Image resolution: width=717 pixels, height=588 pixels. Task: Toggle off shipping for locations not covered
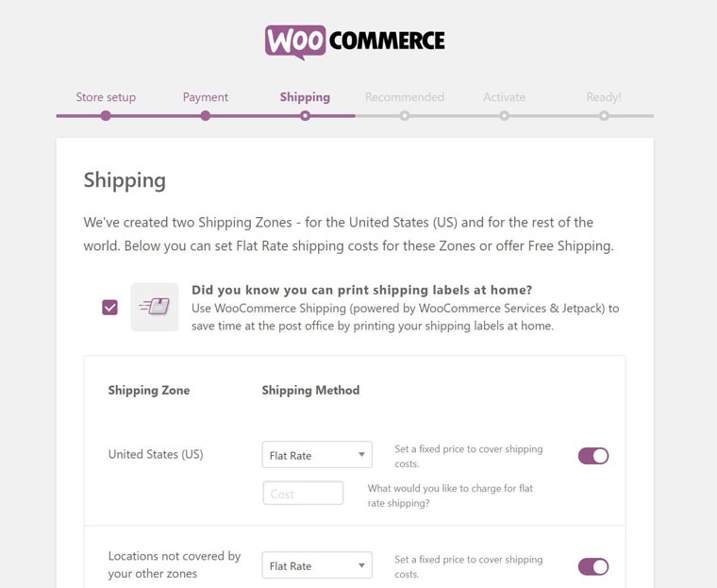[x=593, y=566]
